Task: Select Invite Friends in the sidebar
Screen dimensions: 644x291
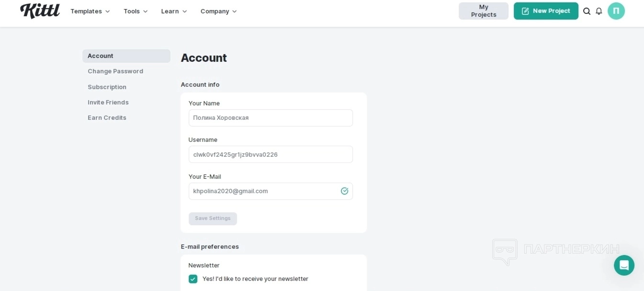Action: click(x=108, y=103)
